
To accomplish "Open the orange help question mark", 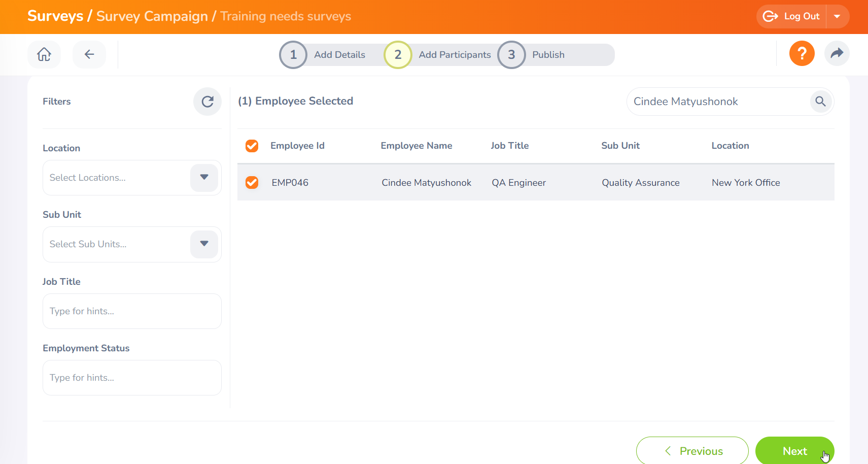I will pyautogui.click(x=802, y=53).
